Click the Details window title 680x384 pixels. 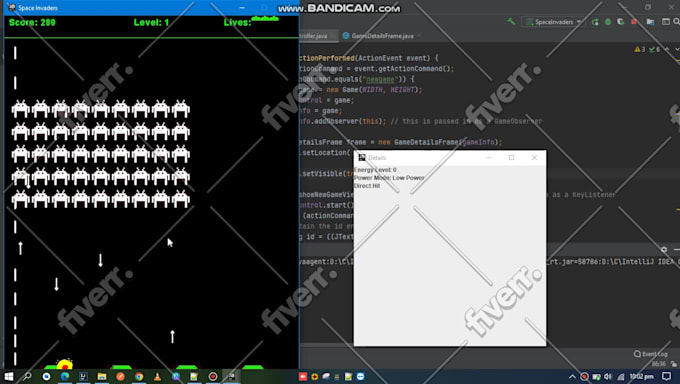coord(377,158)
